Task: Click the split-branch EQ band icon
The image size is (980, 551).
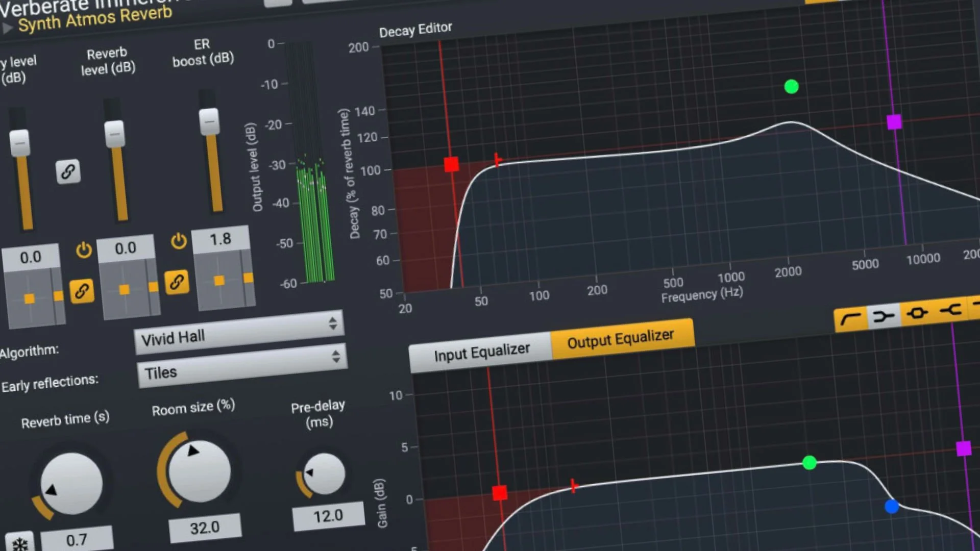Action: (x=951, y=309)
